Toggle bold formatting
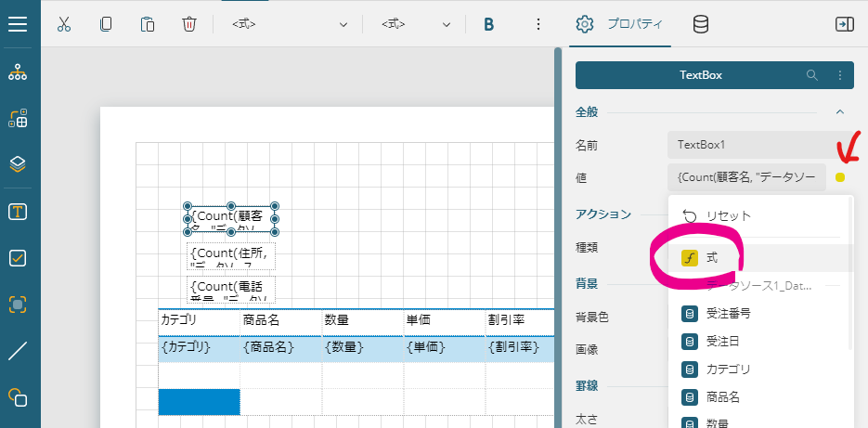This screenshot has width=868, height=428. point(488,25)
